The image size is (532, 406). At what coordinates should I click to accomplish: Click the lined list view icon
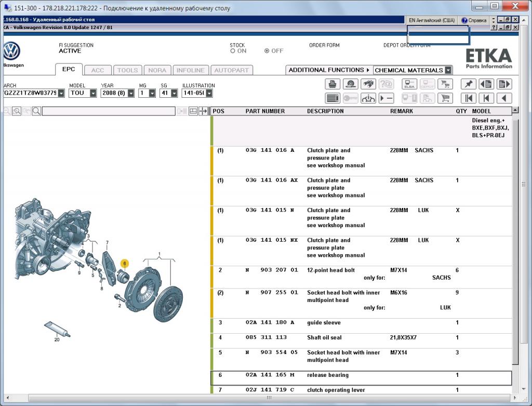tap(332, 98)
